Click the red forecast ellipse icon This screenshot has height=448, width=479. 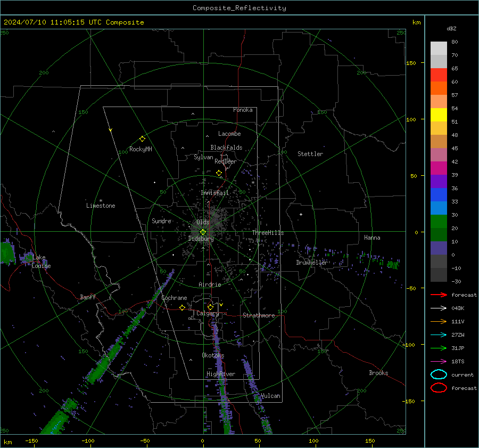(439, 388)
